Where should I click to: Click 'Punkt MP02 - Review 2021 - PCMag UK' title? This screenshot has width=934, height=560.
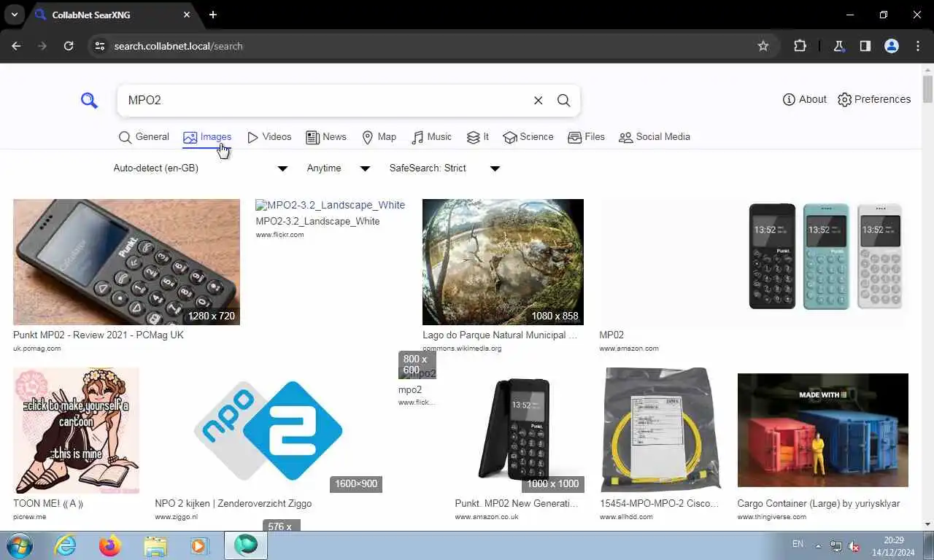click(99, 335)
